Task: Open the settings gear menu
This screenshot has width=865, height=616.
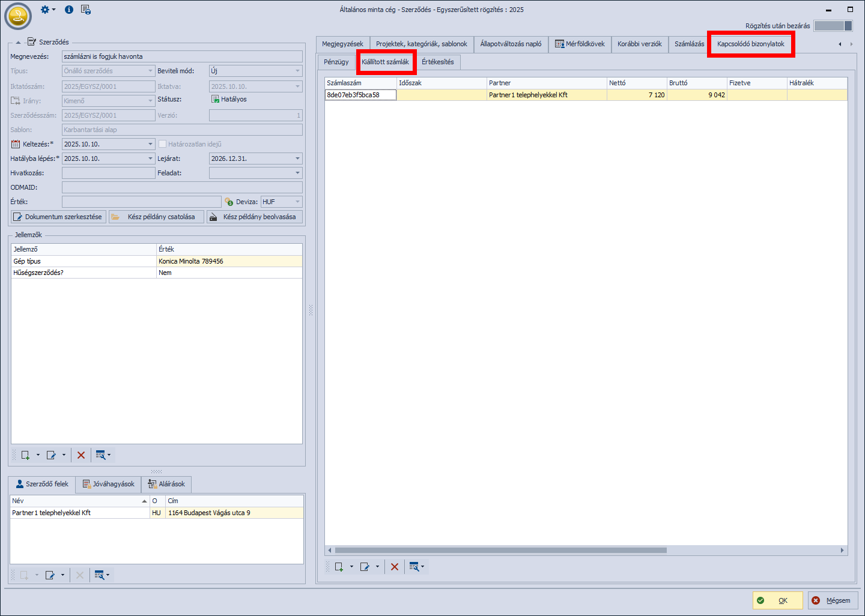Action: [46, 10]
